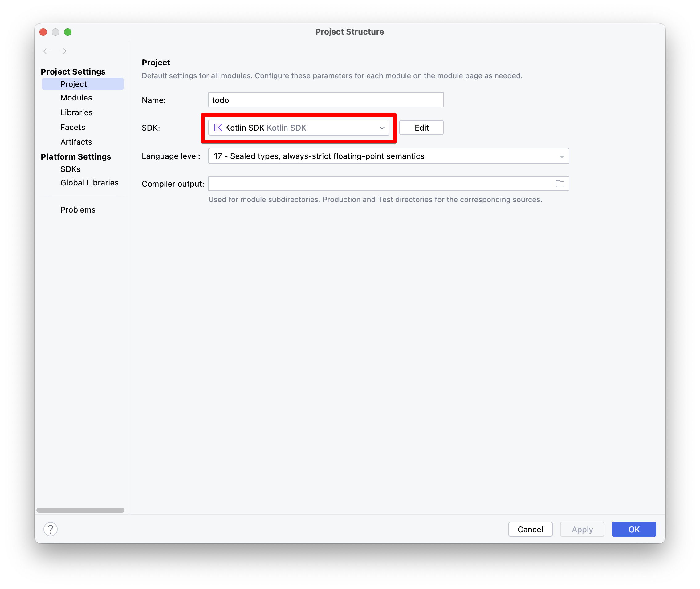
Task: Click the Edit SDK button
Action: (x=421, y=128)
